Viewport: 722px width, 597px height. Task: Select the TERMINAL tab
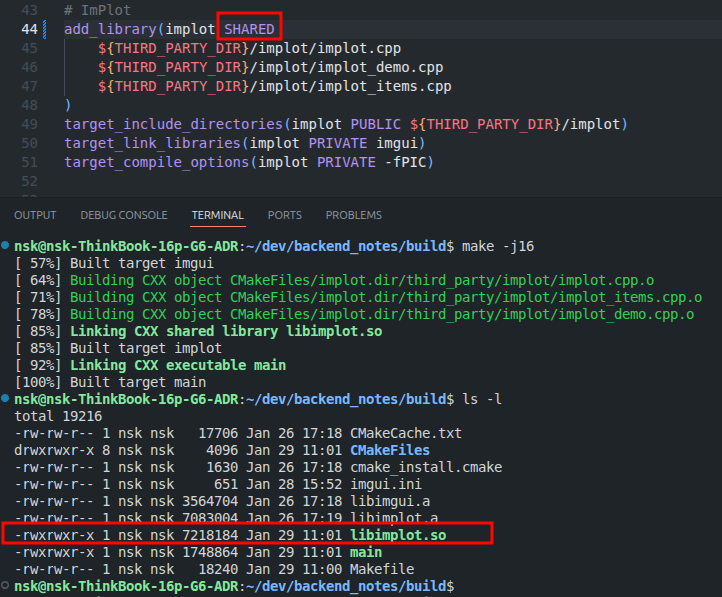(217, 215)
